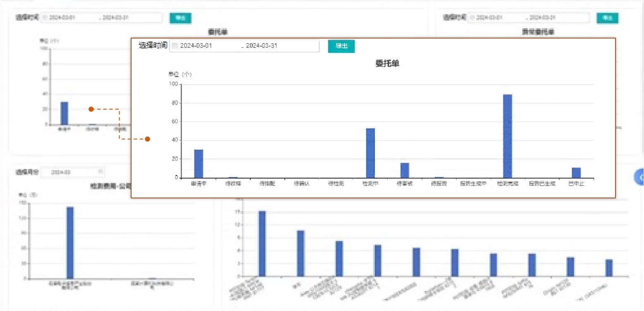The image size is (644, 311).
Task: Click the calendar icon in the enlarged date picker
Action: 175,46
